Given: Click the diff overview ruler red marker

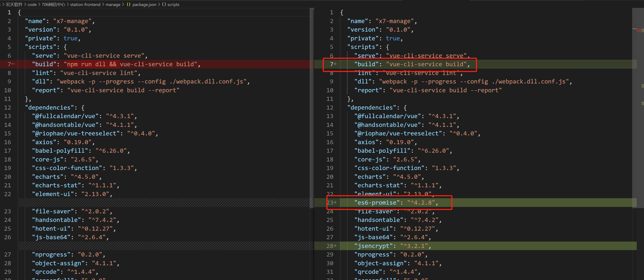Looking at the screenshot, I should coord(640,30).
